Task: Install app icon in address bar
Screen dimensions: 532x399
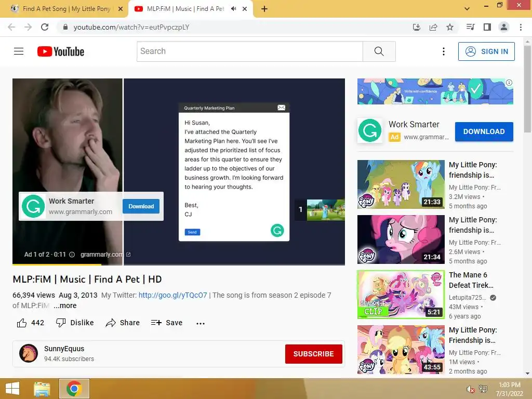Action: [x=416, y=27]
